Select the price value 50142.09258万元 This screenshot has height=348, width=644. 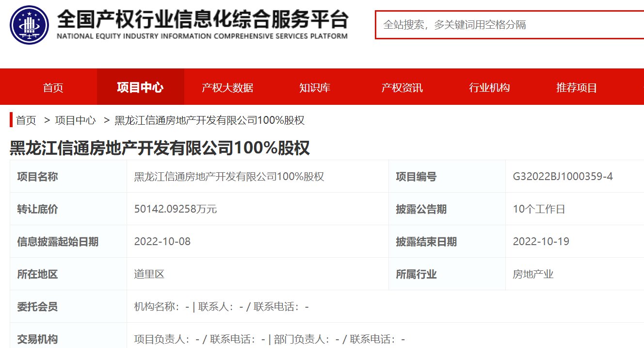coord(176,209)
